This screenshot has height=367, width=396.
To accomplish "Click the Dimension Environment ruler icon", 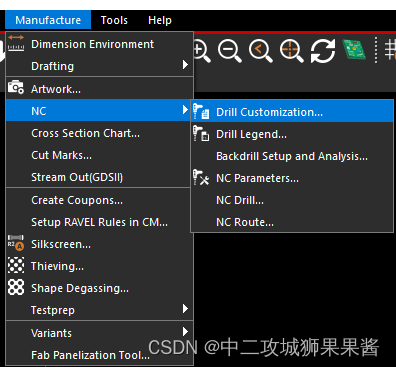I will point(16,43).
